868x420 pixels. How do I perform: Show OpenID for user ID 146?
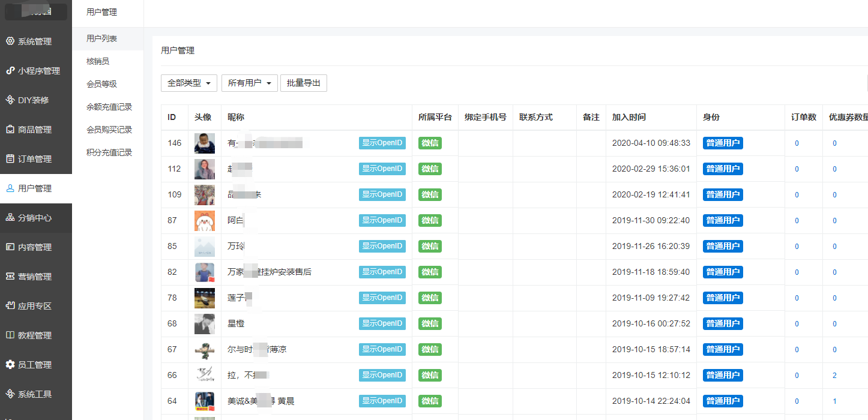(x=382, y=143)
